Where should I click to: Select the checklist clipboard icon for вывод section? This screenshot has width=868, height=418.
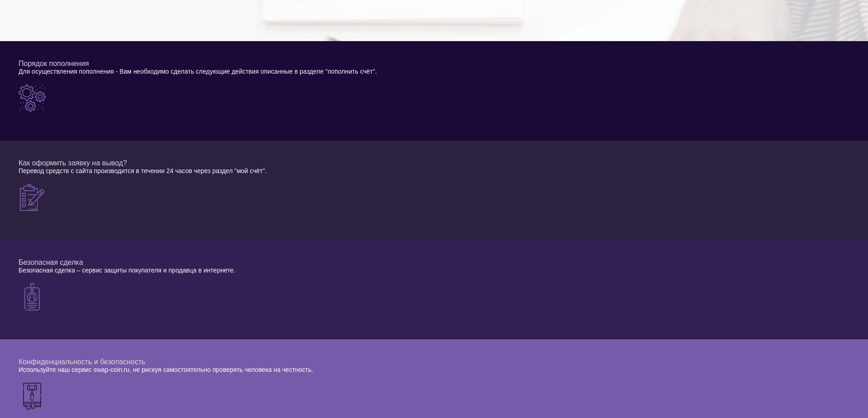click(x=31, y=197)
